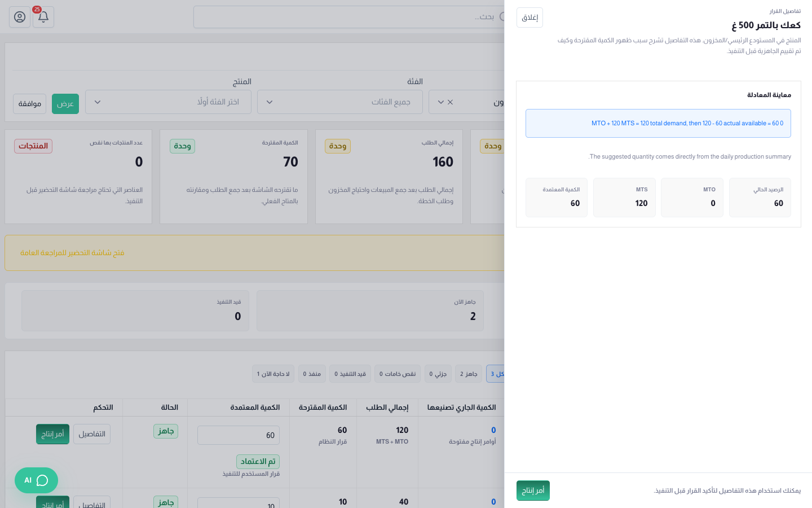The height and width of the screenshot is (508, 812).
Task: Click the الكمية المعتمدة column header
Action: 255,408
